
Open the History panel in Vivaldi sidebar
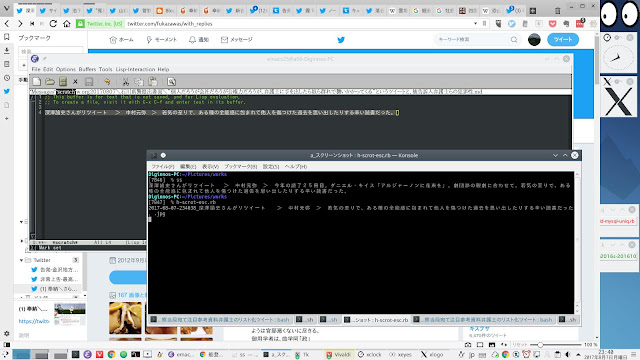(7, 78)
